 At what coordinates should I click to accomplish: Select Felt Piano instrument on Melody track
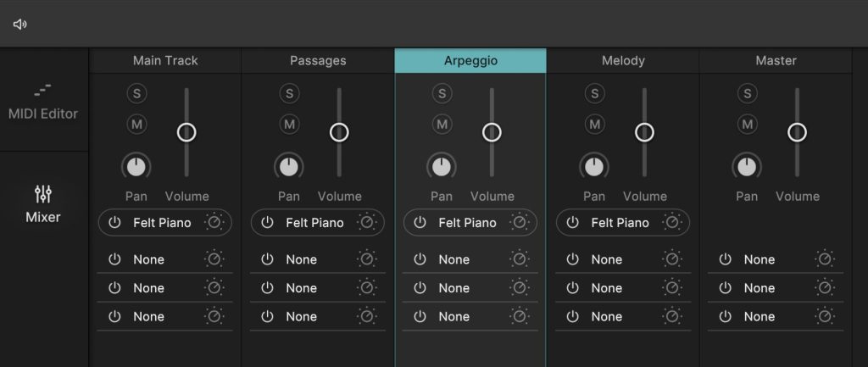click(x=620, y=223)
